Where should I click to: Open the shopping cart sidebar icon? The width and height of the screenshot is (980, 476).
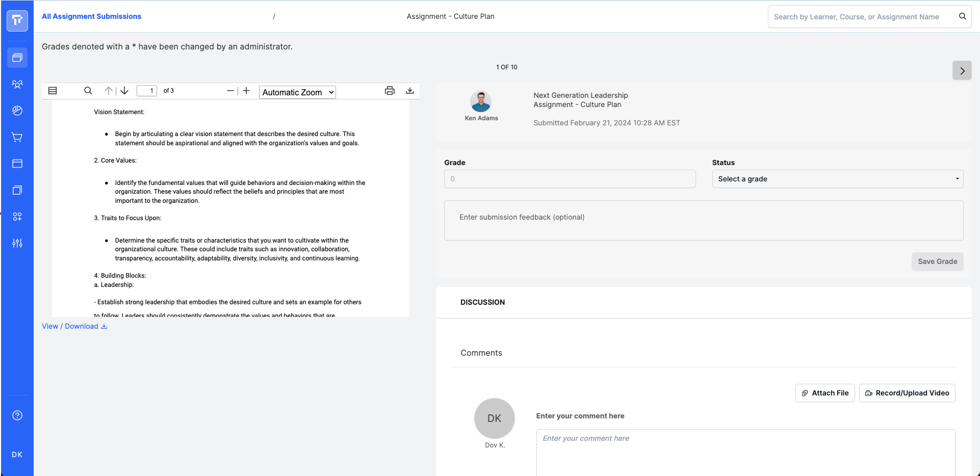coord(17,137)
